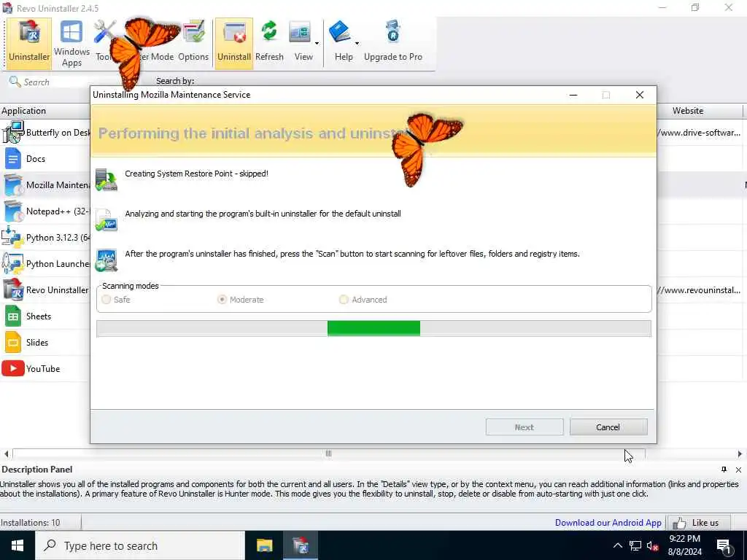
Task: Click the taskbar clock showing 9:22 PM
Action: point(685,545)
